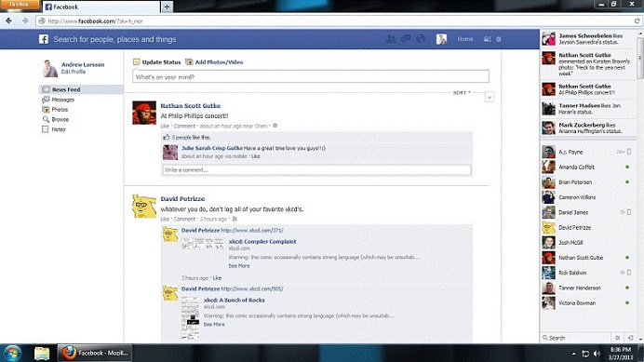
Task: Click Andrew Larsson's profile photo in sidebar
Action: click(x=50, y=68)
